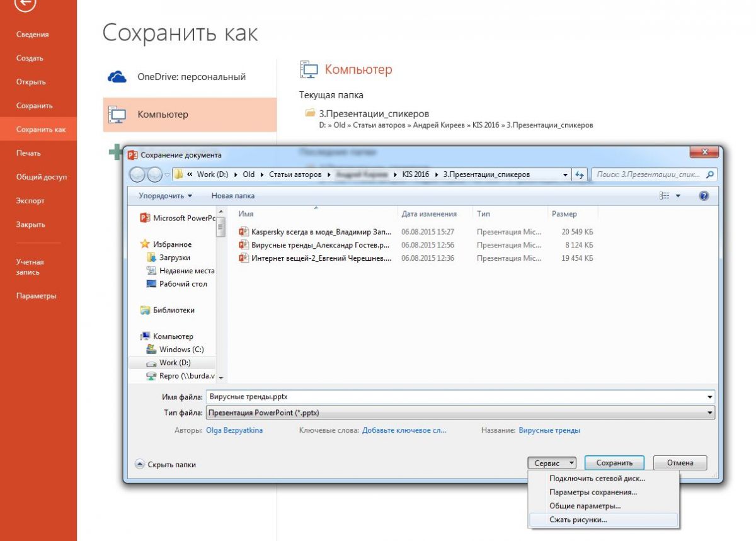
Task: Click Добавьте ключевое слово link
Action: (x=404, y=430)
